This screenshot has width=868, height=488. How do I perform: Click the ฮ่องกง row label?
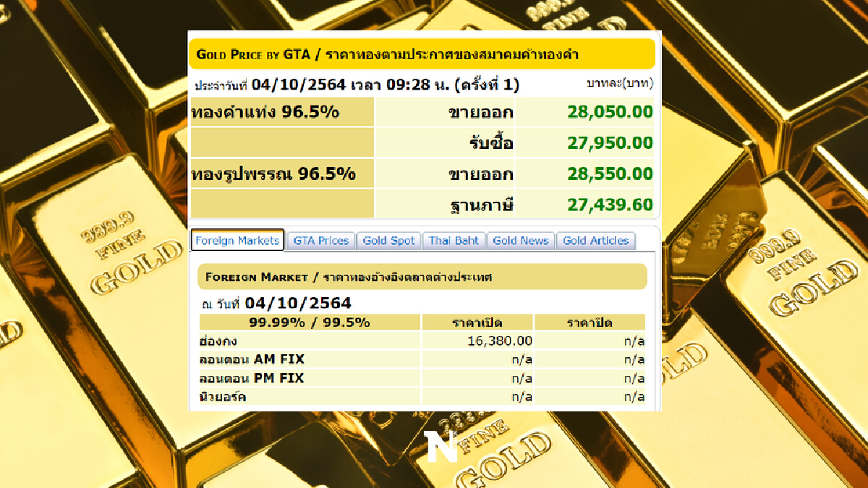218,341
